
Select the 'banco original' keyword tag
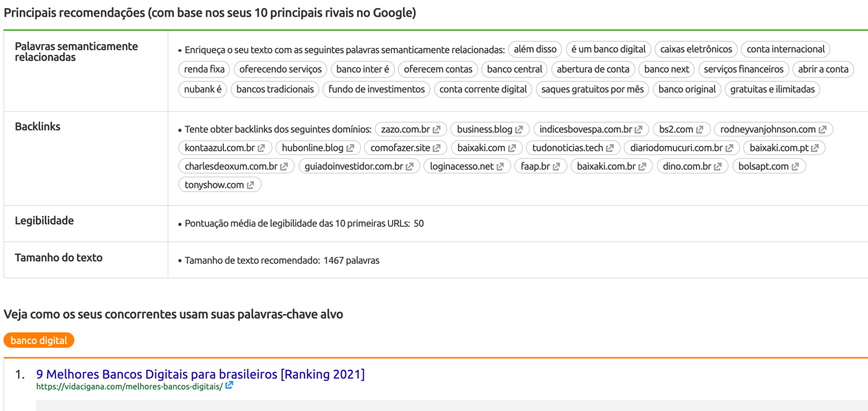(687, 89)
